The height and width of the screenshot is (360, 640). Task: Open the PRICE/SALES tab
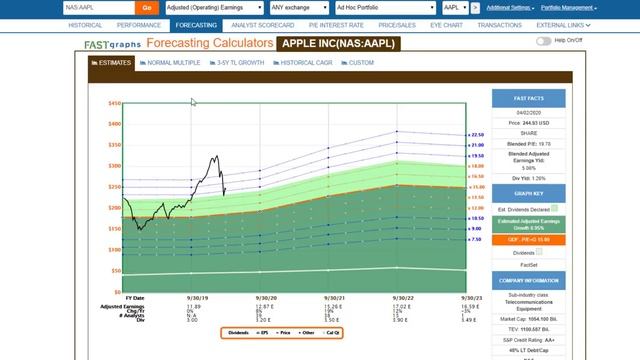pyautogui.click(x=397, y=25)
